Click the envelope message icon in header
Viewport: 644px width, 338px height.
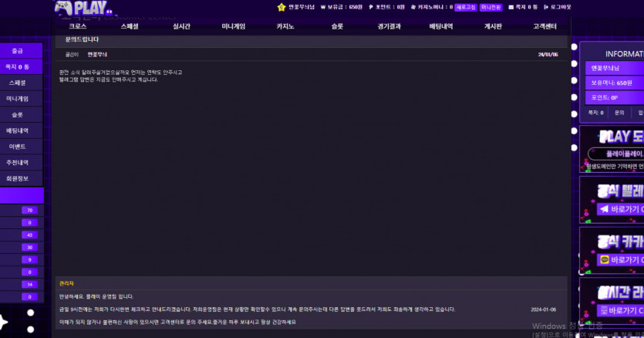click(x=510, y=7)
